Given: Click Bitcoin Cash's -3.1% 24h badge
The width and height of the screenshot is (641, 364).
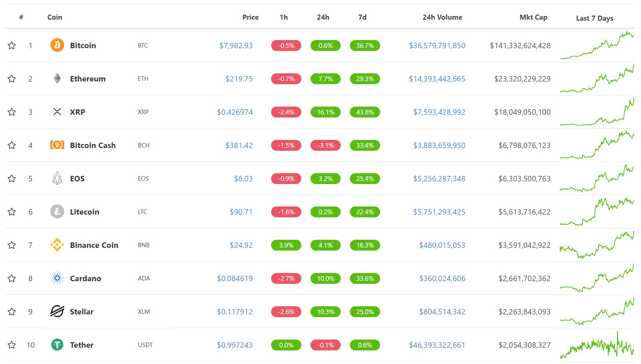Looking at the screenshot, I should tap(325, 145).
